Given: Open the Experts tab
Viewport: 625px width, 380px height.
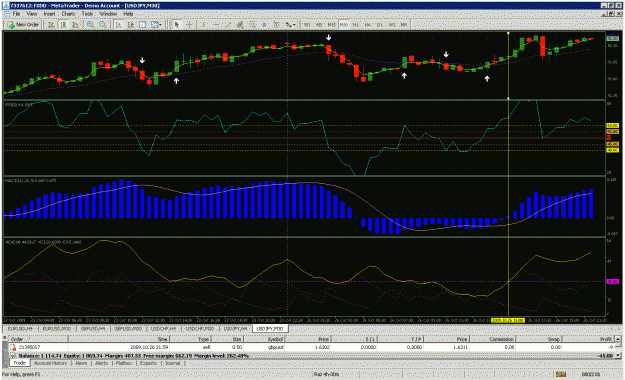Looking at the screenshot, I should coord(148,363).
